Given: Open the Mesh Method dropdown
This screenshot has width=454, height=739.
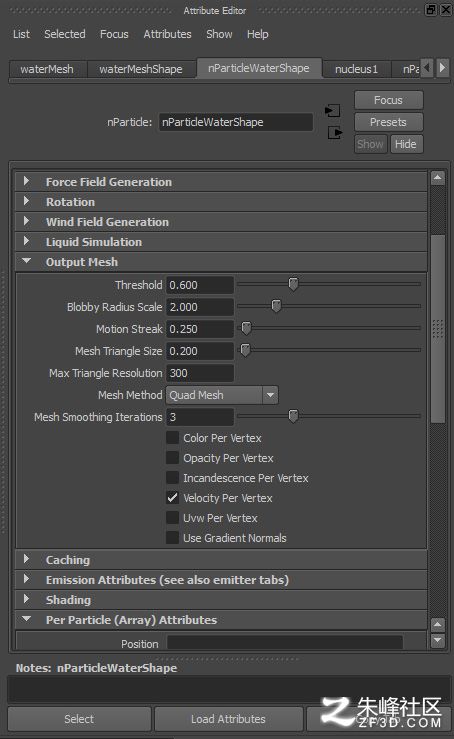Looking at the screenshot, I should pos(222,395).
